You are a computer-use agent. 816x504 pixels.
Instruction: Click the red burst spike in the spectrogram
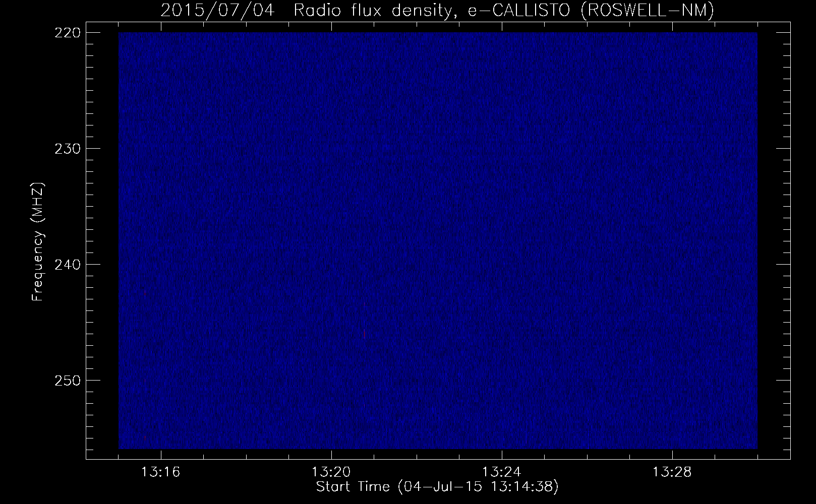(x=364, y=333)
